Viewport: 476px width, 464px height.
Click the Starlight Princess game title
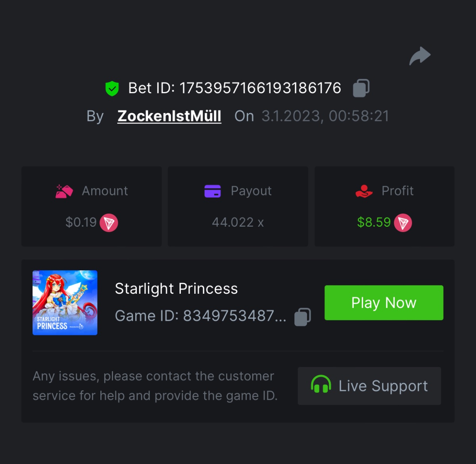[176, 289]
